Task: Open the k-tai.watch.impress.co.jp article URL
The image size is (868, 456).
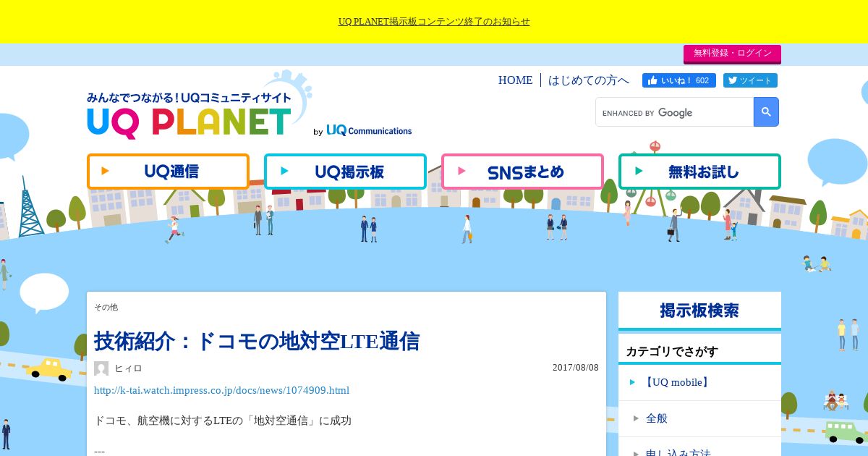Action: pos(221,390)
